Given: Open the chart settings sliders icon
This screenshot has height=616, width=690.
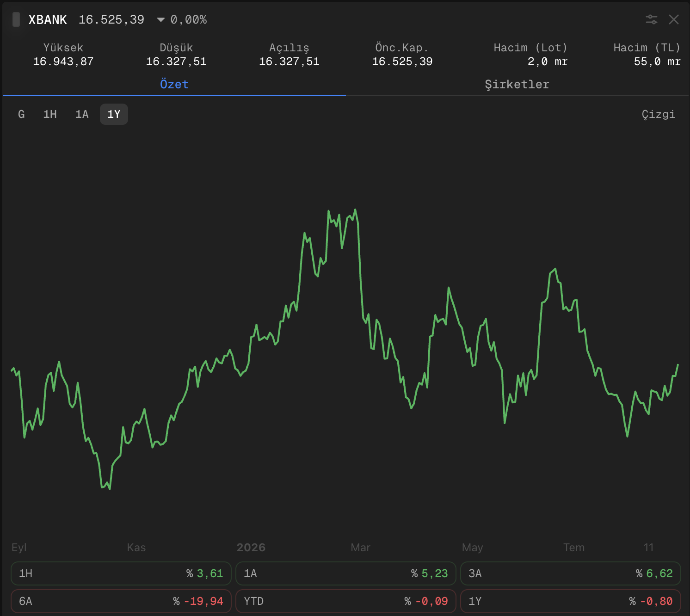Looking at the screenshot, I should coord(652,19).
